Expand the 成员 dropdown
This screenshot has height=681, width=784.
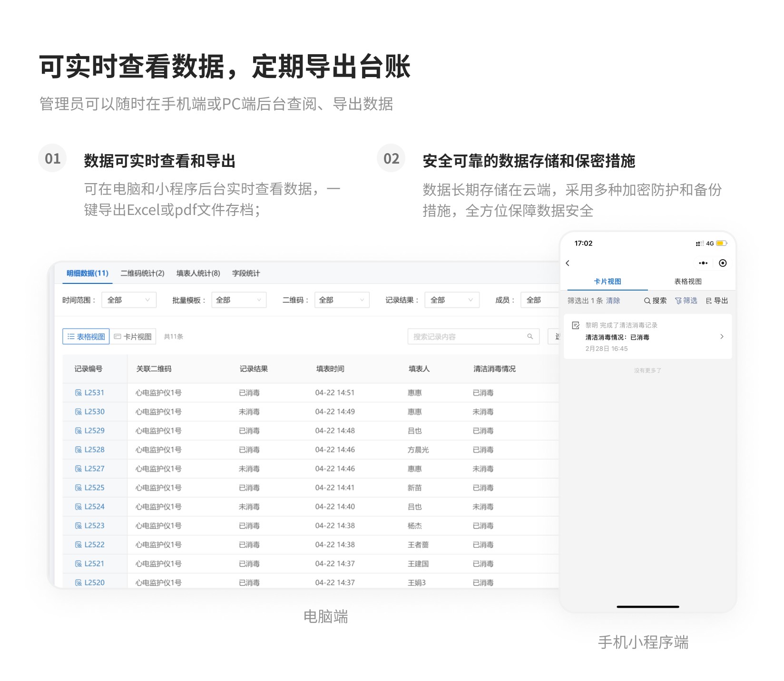click(540, 300)
